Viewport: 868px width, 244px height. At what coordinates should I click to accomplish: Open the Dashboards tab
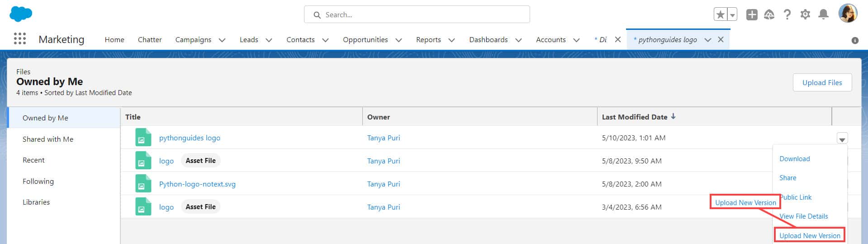tap(489, 39)
